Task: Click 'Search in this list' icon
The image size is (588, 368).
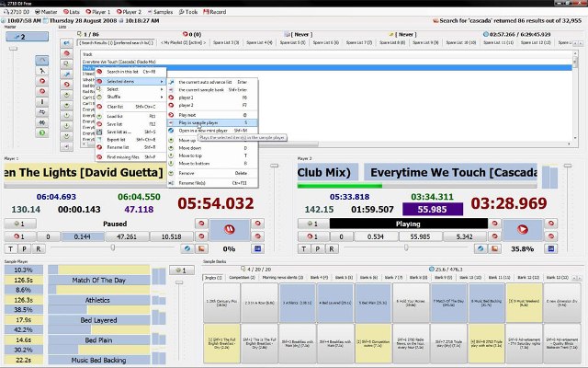Action: point(100,72)
